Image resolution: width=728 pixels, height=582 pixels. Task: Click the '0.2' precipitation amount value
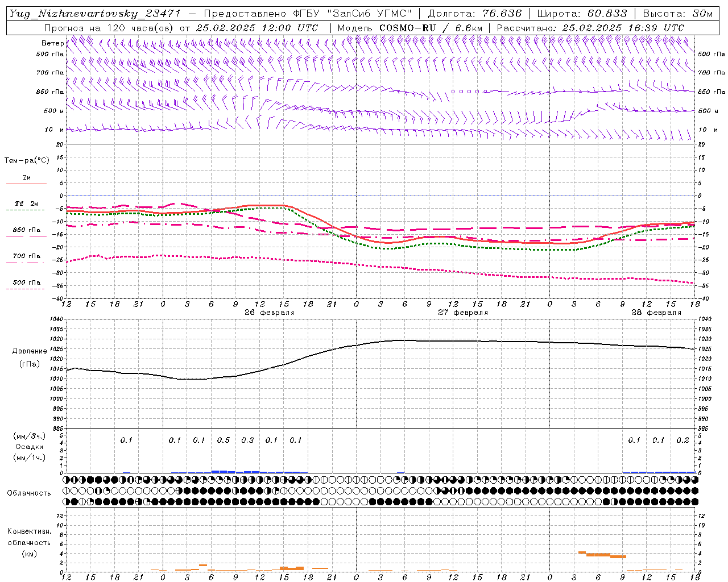[682, 440]
